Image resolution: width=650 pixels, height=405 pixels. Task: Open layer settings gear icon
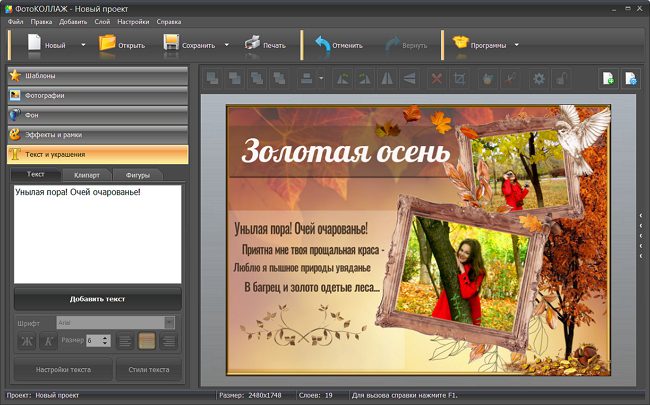538,78
